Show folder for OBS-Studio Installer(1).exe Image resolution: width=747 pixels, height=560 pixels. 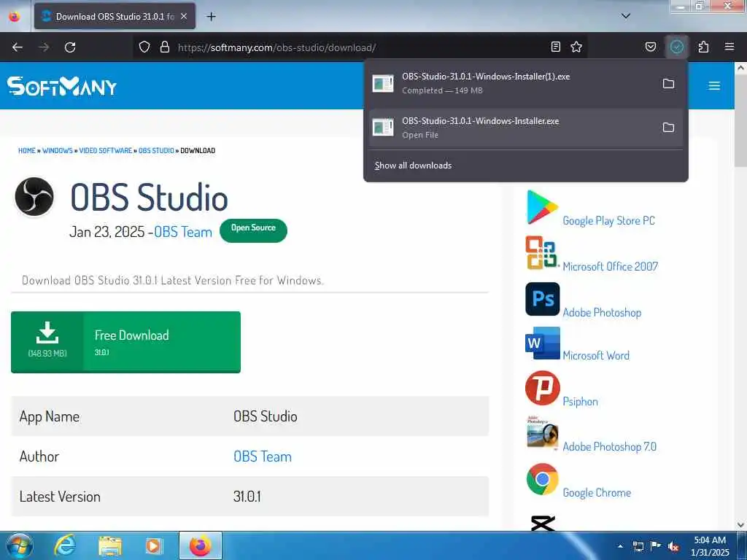(x=668, y=84)
